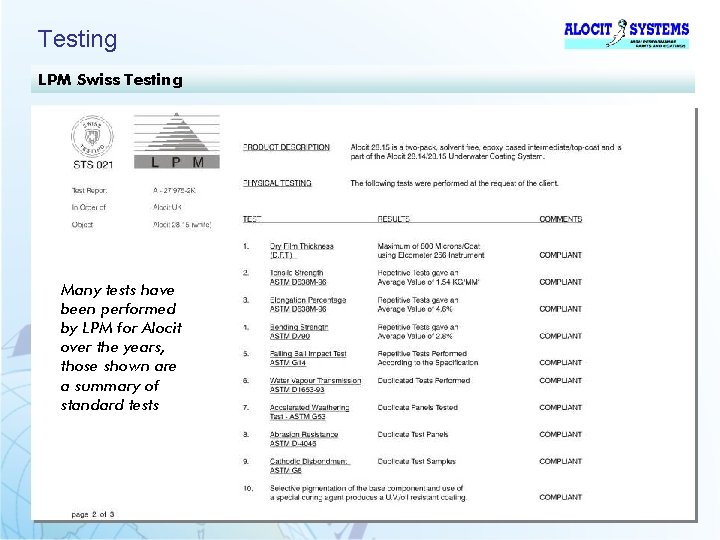Click the "ASTM G8" standard code
The width and height of the screenshot is (720, 540).
(285, 470)
